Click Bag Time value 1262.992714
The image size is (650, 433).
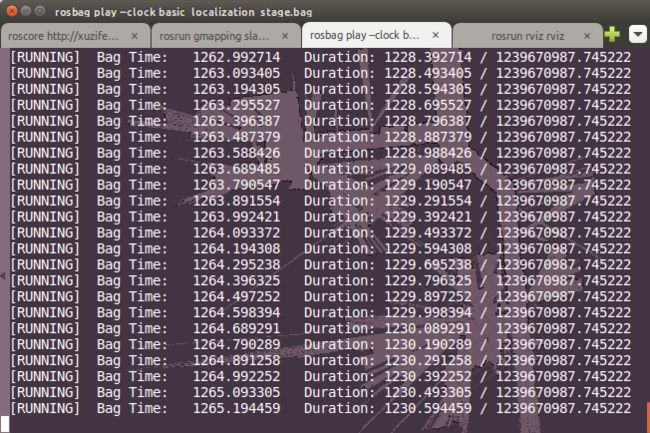coord(236,57)
